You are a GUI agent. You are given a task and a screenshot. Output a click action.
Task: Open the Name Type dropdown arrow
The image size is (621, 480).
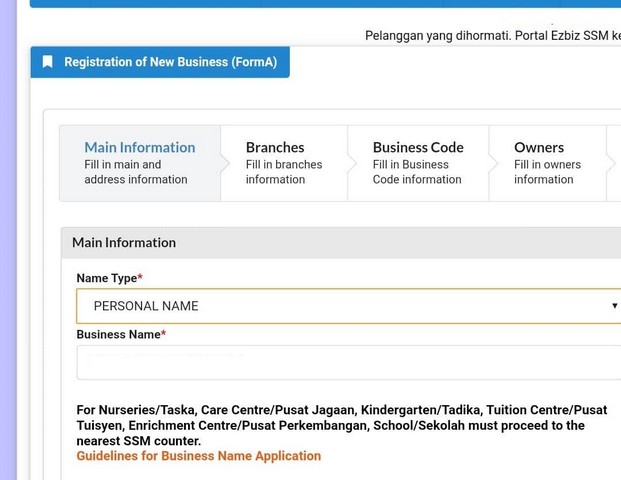[614, 306]
